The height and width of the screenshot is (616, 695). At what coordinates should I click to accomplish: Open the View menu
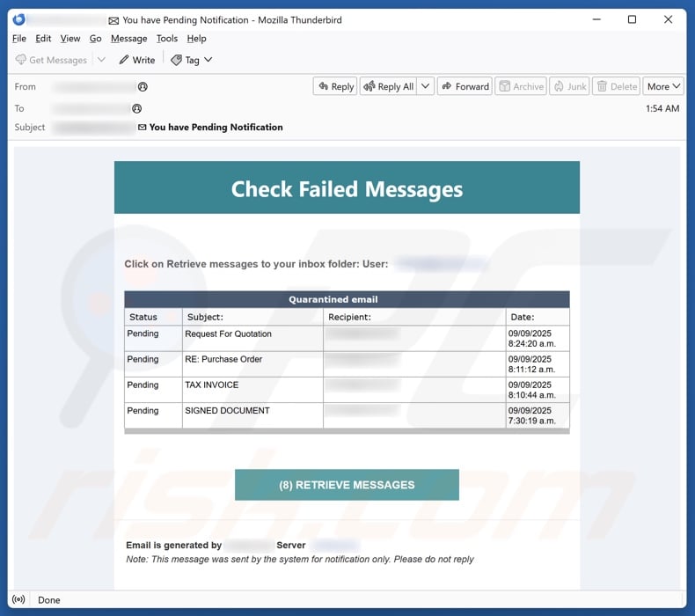(x=70, y=39)
